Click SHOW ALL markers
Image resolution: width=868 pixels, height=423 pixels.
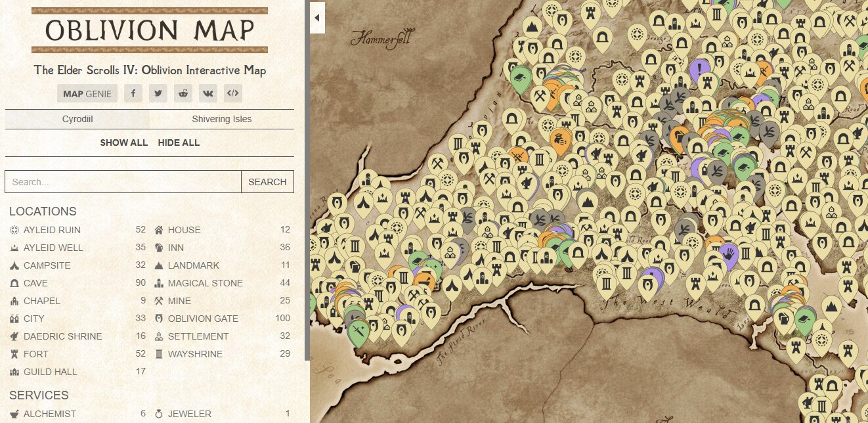pyautogui.click(x=123, y=143)
